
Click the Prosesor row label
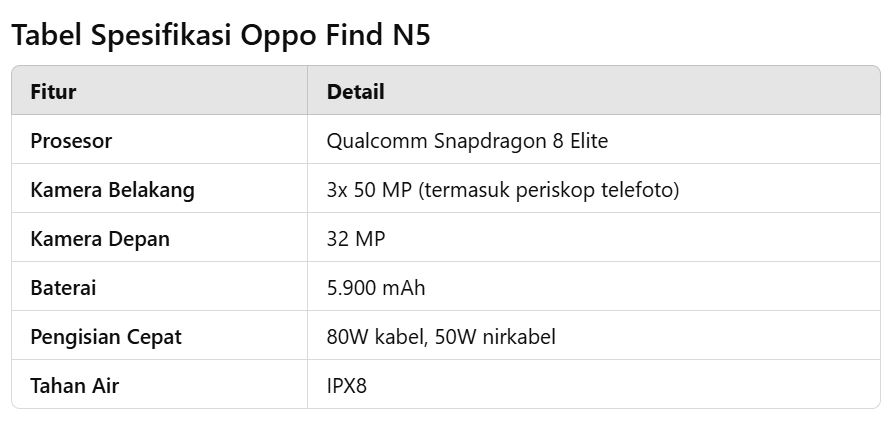tap(71, 141)
